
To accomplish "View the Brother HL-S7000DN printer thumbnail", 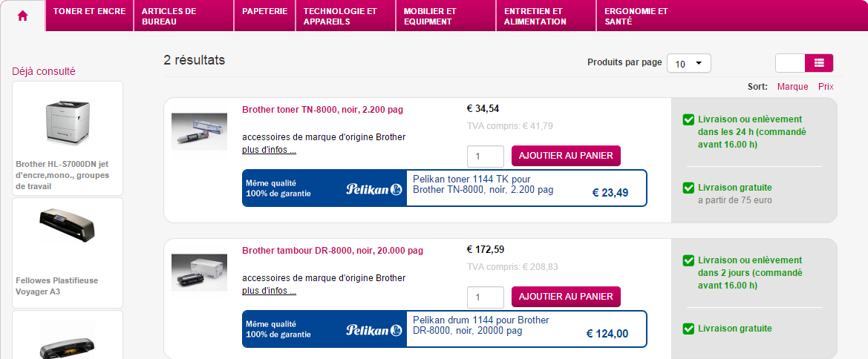I will click(68, 122).
